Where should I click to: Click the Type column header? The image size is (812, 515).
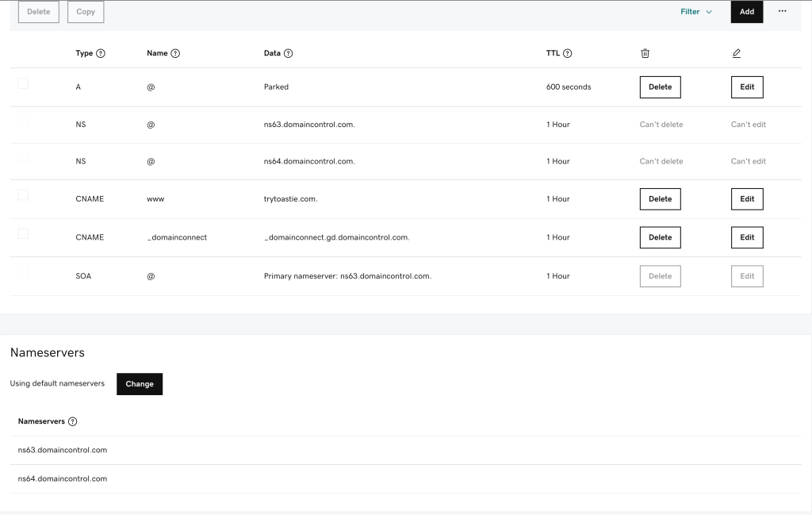pos(84,53)
